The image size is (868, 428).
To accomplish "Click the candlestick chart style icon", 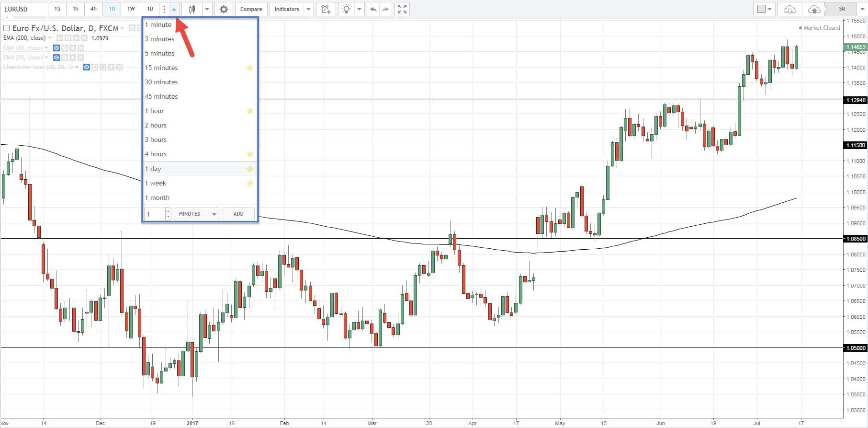I will tap(192, 9).
